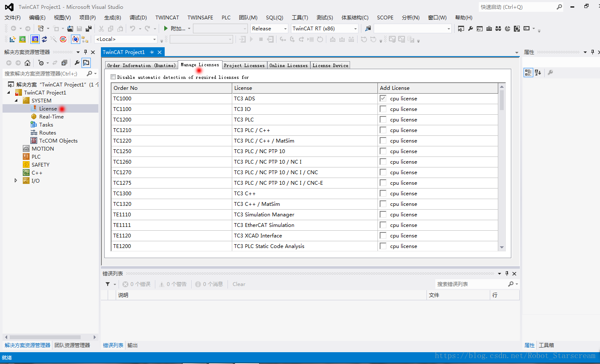This screenshot has width=600, height=364.
Task: Switch to 团队资源管理器 panel tab
Action: click(x=72, y=345)
